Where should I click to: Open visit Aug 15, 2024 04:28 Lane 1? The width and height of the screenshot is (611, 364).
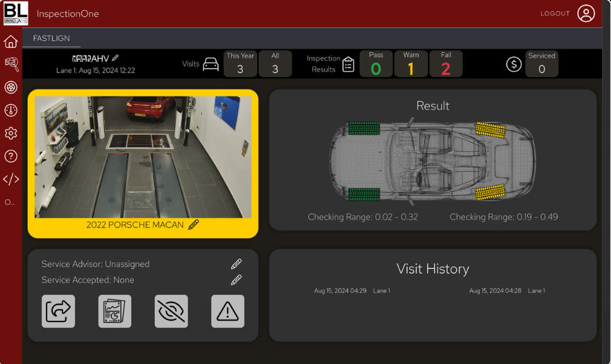(507, 291)
